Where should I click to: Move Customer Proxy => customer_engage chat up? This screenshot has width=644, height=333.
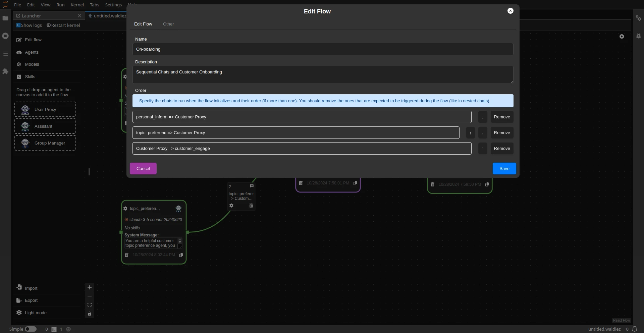tap(483, 149)
